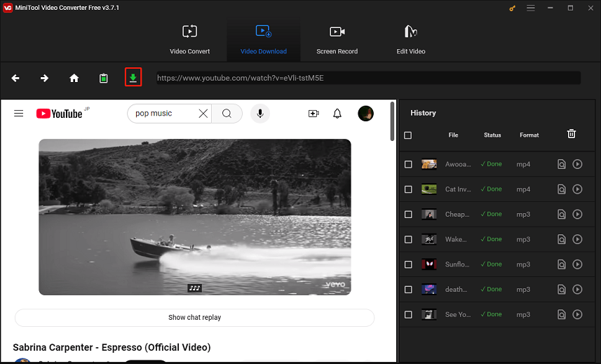601x364 pixels.
Task: Click the Sabrina Carpenter Espresso video title
Action: pos(112,348)
